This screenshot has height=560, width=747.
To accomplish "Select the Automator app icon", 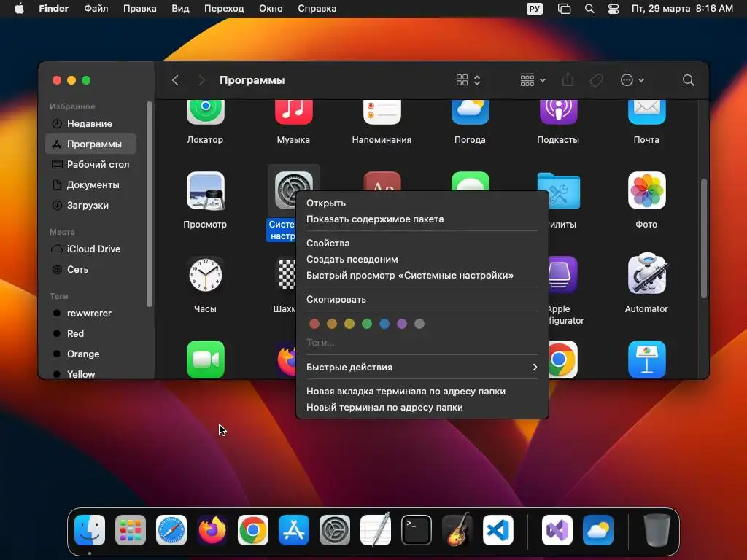I will [x=646, y=274].
